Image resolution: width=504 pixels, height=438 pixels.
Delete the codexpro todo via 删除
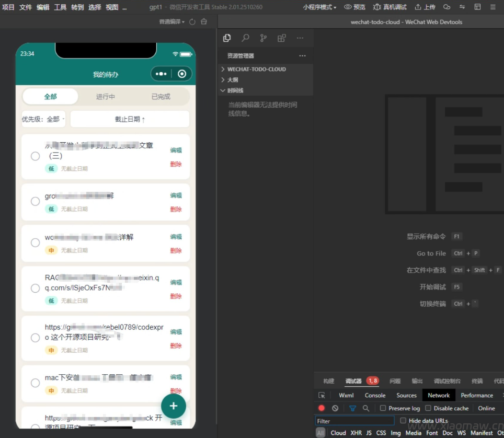point(176,346)
